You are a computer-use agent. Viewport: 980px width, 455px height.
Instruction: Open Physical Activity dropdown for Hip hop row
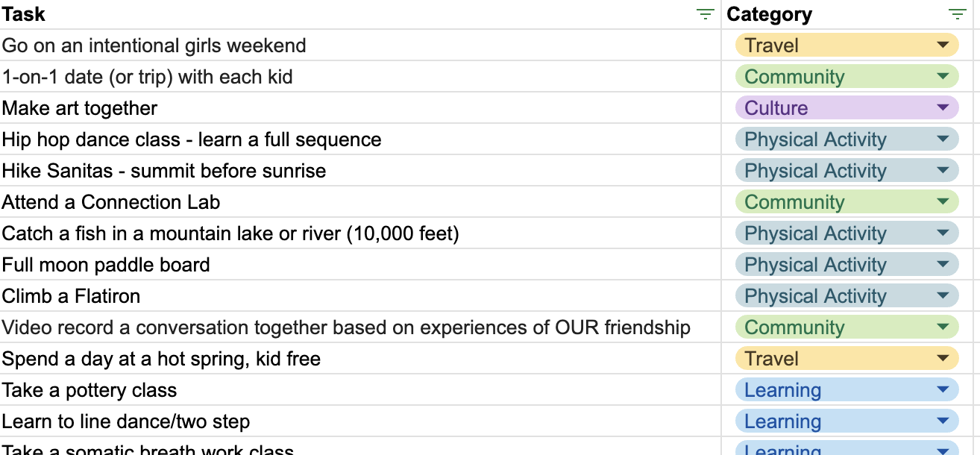click(943, 139)
